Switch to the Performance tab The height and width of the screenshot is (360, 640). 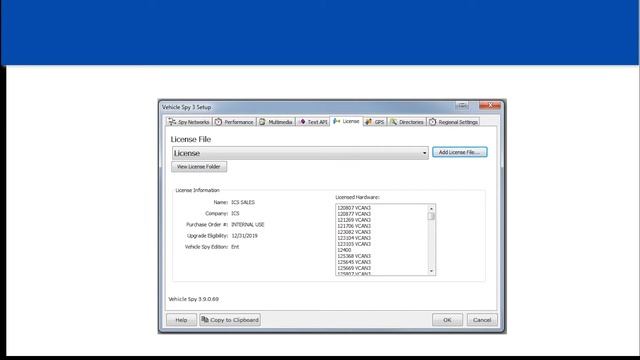235,122
